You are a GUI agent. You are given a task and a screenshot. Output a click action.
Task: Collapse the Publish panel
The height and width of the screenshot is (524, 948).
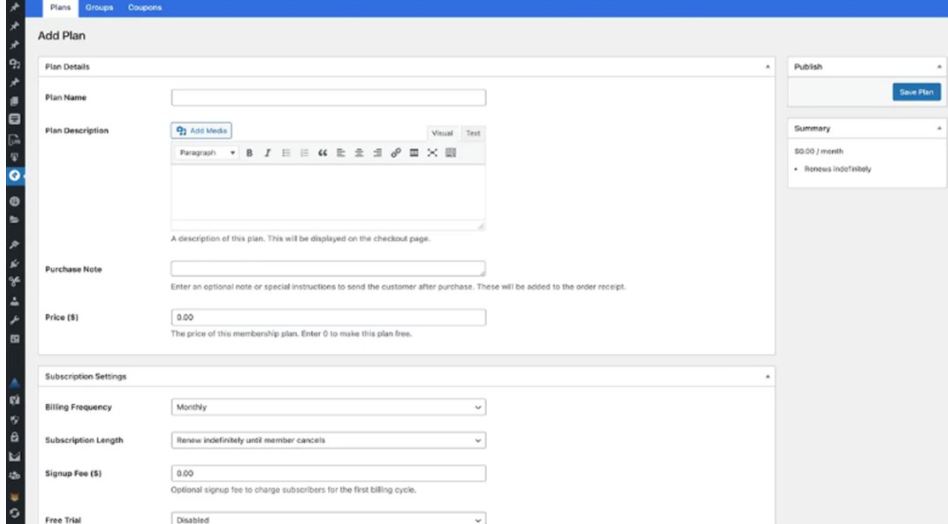[939, 66]
